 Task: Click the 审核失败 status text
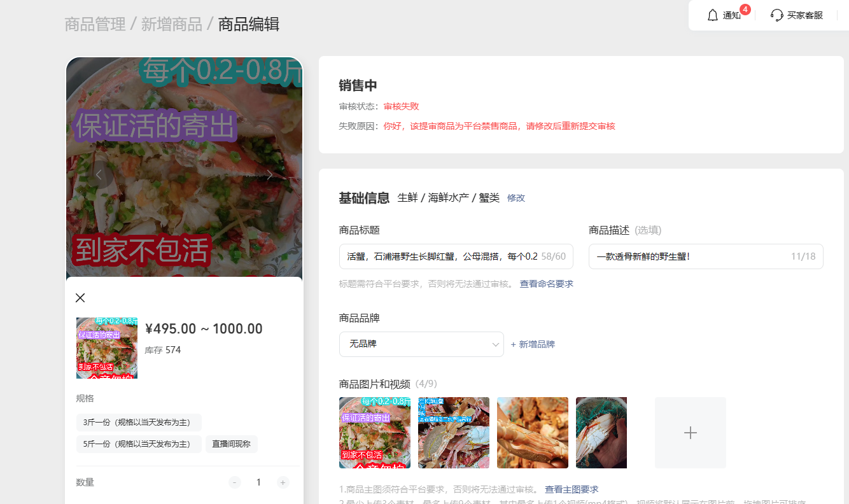coord(401,106)
